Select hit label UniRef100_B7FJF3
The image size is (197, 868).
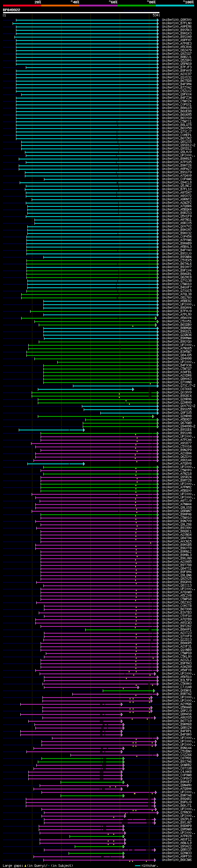[x=177, y=67]
